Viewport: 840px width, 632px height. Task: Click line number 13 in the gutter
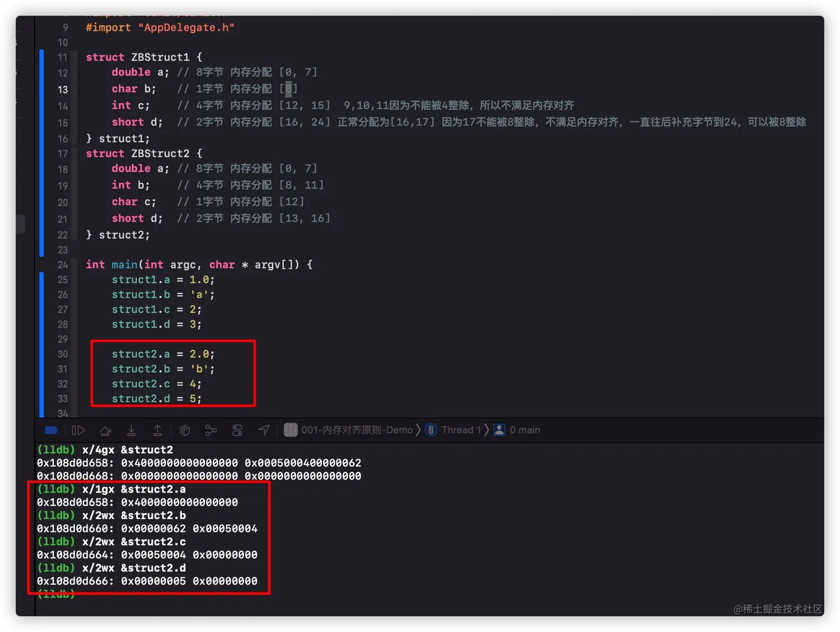(63, 89)
